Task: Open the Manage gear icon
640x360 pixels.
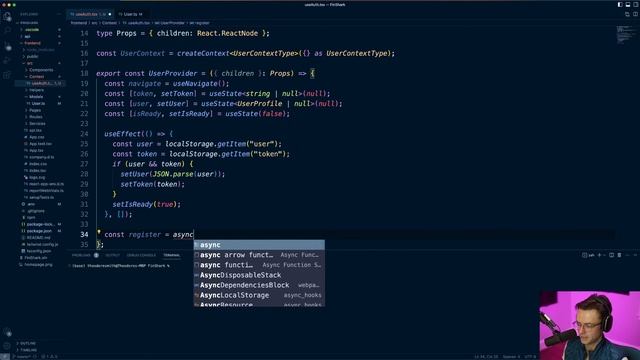Action: click(x=7, y=346)
